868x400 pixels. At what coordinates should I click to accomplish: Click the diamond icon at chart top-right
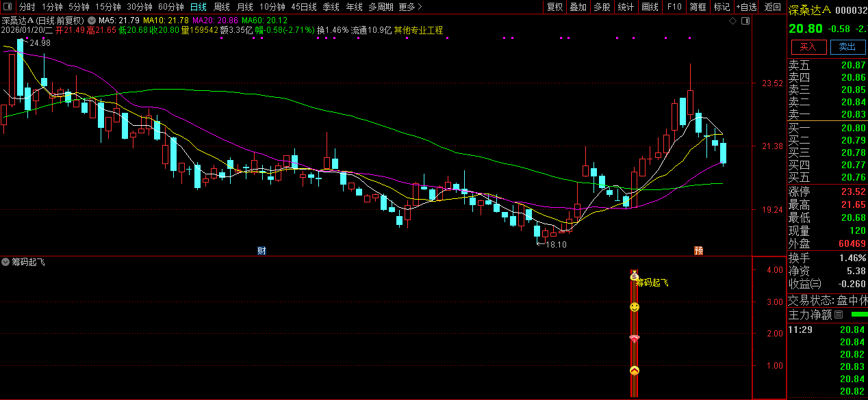coord(733,21)
